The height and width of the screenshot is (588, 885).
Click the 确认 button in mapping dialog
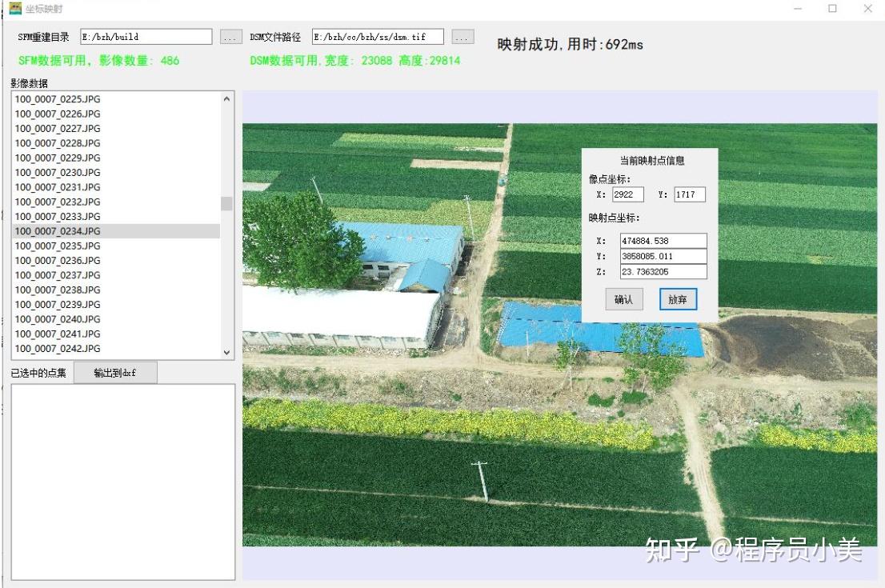click(623, 300)
